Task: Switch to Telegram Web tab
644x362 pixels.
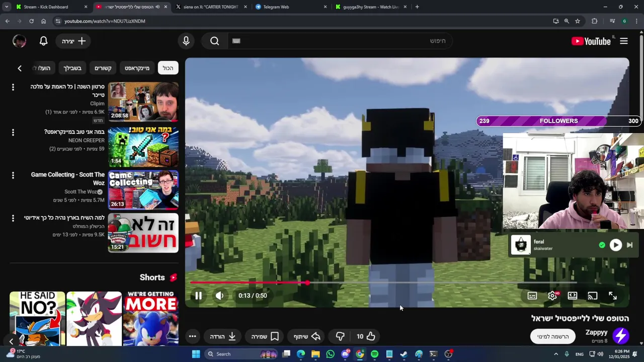Action: click(x=290, y=7)
